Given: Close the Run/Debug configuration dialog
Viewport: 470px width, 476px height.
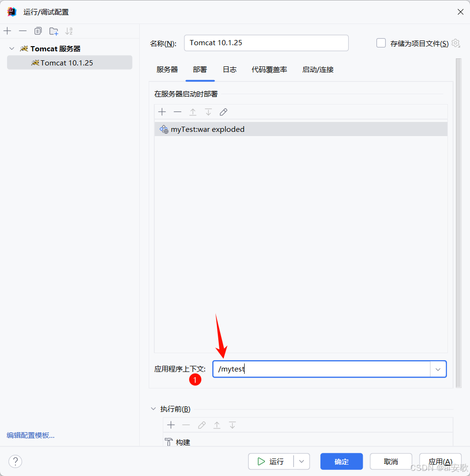Looking at the screenshot, I should pyautogui.click(x=460, y=12).
